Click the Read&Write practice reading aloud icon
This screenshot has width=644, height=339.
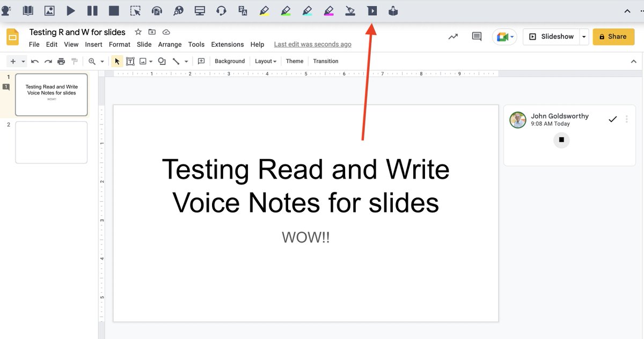click(x=393, y=10)
